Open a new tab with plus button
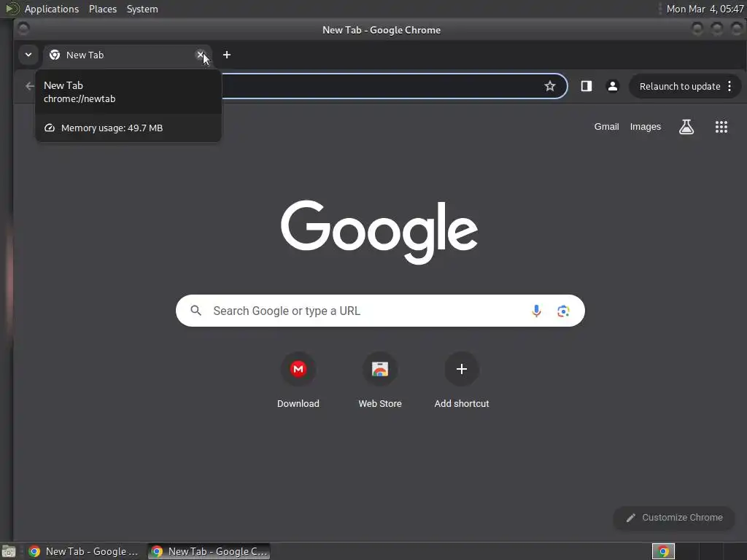 (x=227, y=55)
